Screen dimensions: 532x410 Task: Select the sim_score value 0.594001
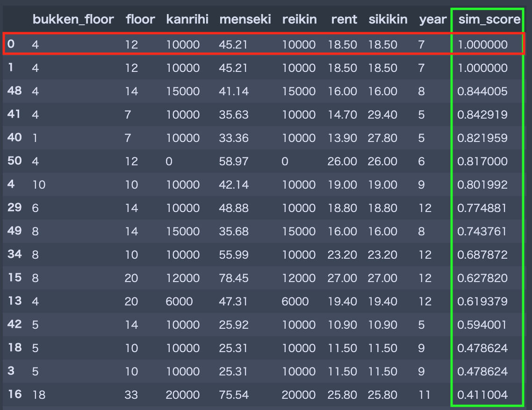(x=482, y=325)
